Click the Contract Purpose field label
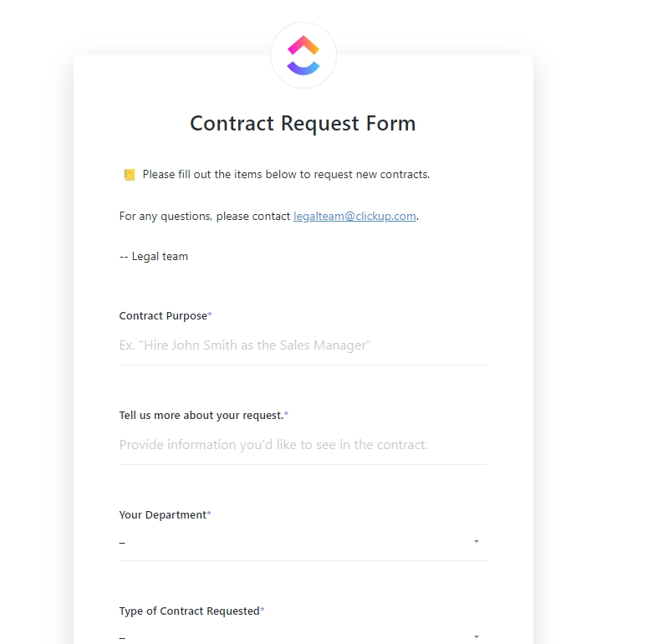668x644 pixels. [x=163, y=315]
